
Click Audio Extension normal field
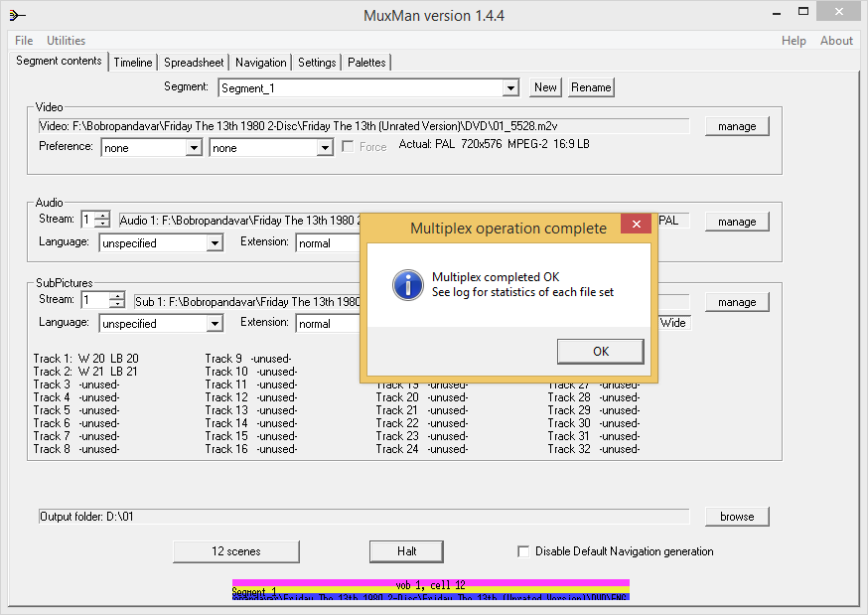point(328,243)
